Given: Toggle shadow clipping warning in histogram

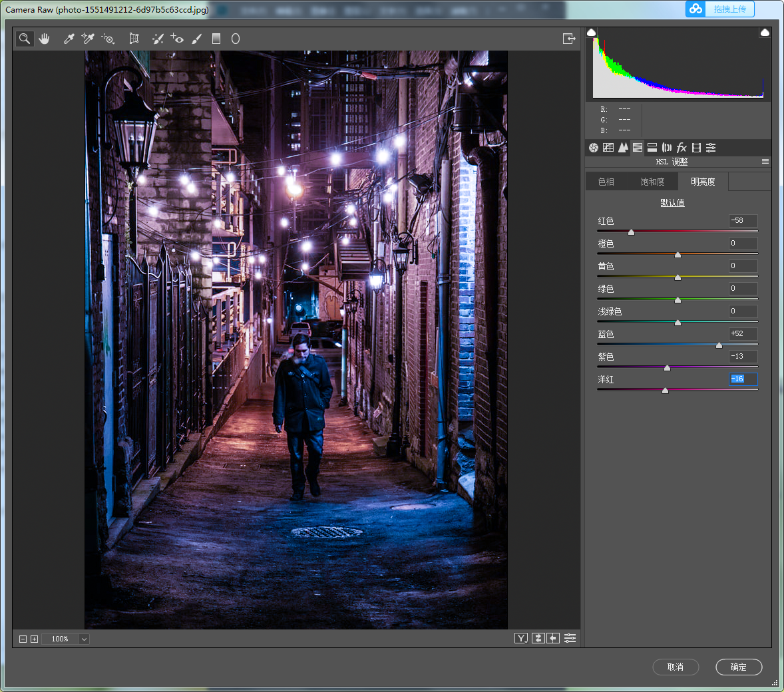Looking at the screenshot, I should (x=591, y=33).
